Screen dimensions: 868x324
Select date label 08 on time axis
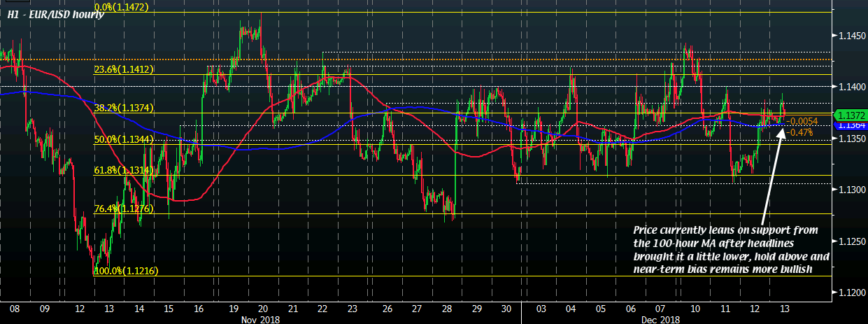click(14, 309)
